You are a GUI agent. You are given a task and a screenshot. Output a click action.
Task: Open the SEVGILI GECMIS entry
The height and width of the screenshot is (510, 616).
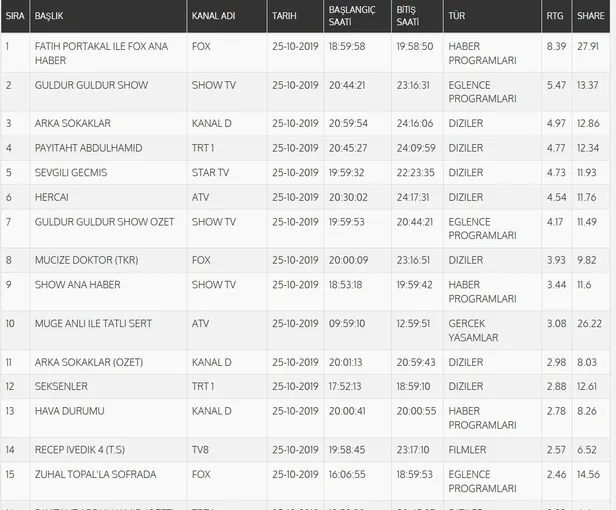click(x=70, y=173)
